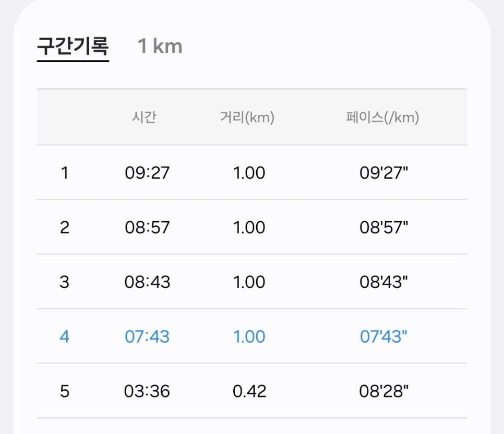Screen dimensions: 504x434
Task: Click lap 2 time 08:57
Action: [x=147, y=227]
